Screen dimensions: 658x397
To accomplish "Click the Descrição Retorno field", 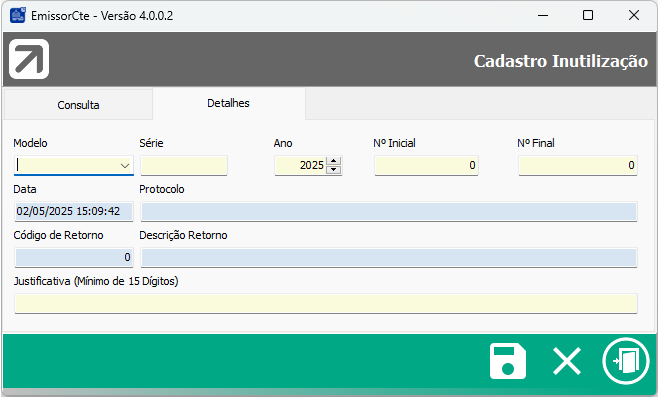I will [x=389, y=257].
